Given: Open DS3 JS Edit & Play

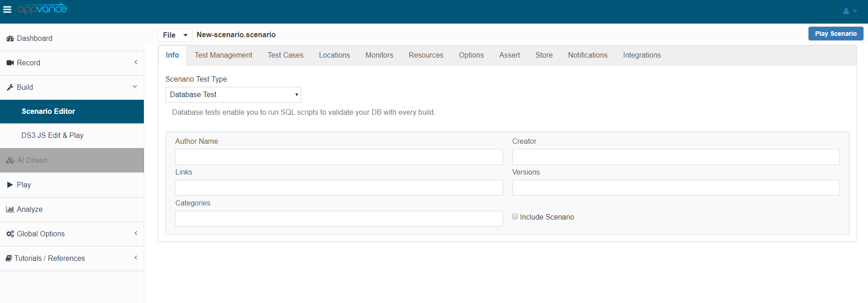Looking at the screenshot, I should point(72,136).
